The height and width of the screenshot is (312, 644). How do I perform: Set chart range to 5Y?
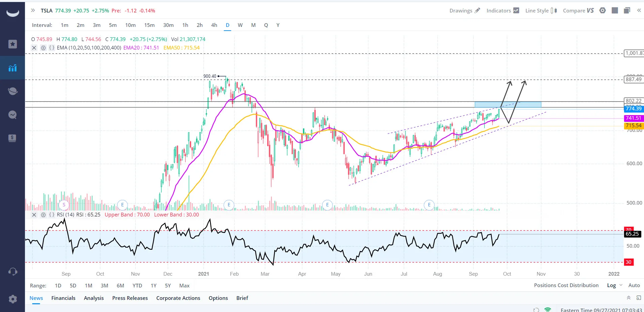(x=168, y=286)
